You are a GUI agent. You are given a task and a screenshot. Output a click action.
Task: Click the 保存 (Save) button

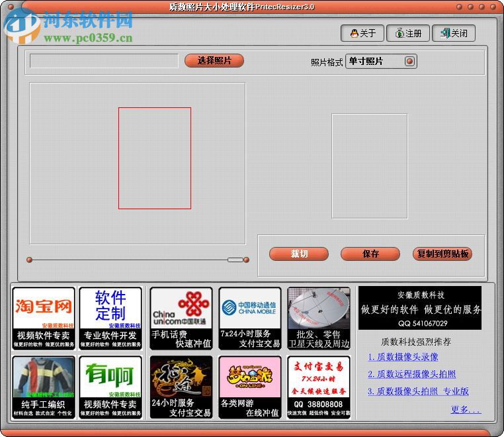point(370,254)
